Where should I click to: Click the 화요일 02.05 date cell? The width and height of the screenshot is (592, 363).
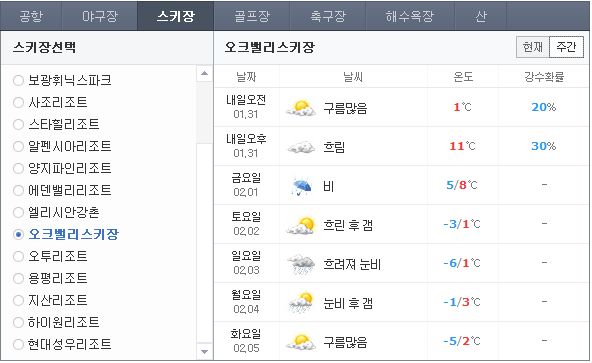tap(246, 341)
